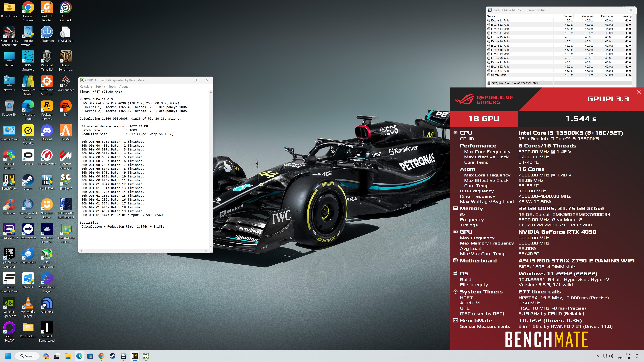Click the Batch 10 finished line in GPUPI
Viewport: 644px width, 362px height.
tap(113, 176)
